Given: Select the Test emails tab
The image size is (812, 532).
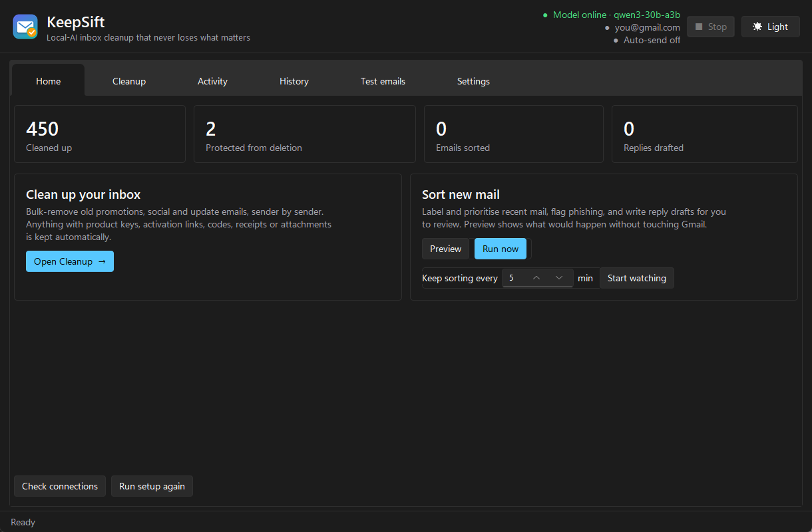Looking at the screenshot, I should [383, 81].
